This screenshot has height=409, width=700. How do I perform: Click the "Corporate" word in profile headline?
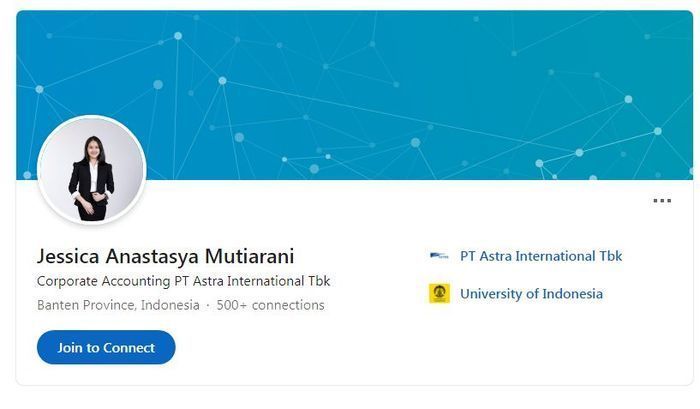click(x=68, y=281)
